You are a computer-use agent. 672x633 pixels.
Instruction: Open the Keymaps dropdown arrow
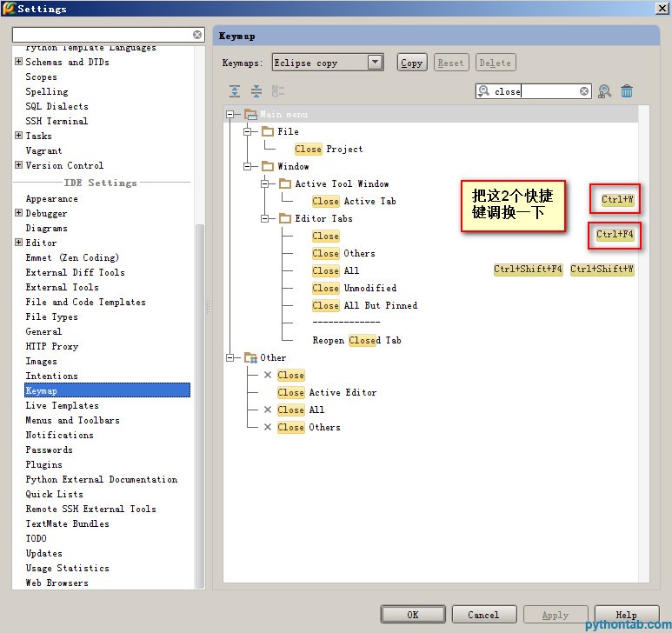point(375,63)
